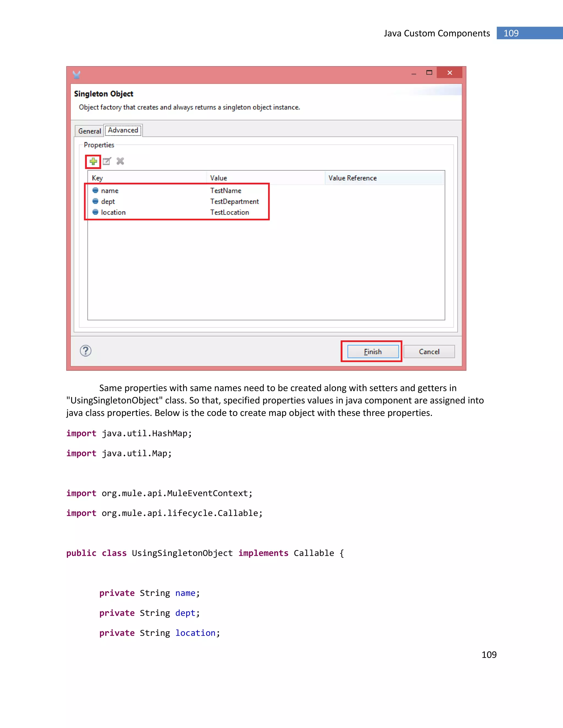Select the dept key cell
Viewport: 563px width, 728px height.
[108, 202]
